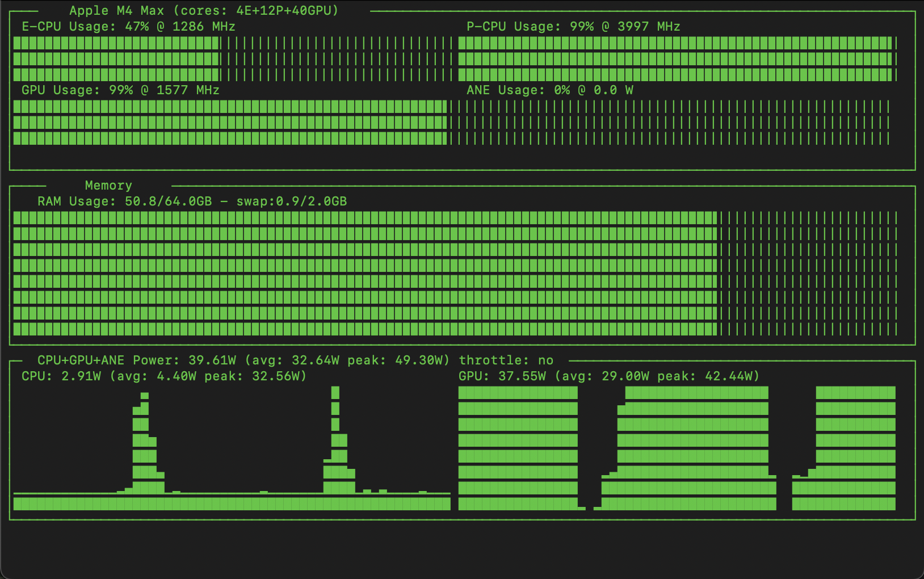This screenshot has height=579, width=924.
Task: Click the GPU Usage gauge bar
Action: click(x=227, y=122)
